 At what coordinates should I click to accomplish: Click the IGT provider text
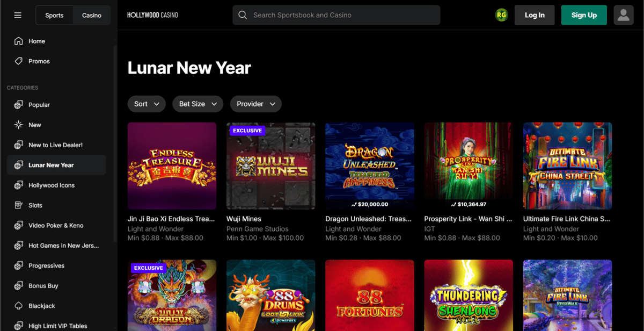click(x=430, y=229)
